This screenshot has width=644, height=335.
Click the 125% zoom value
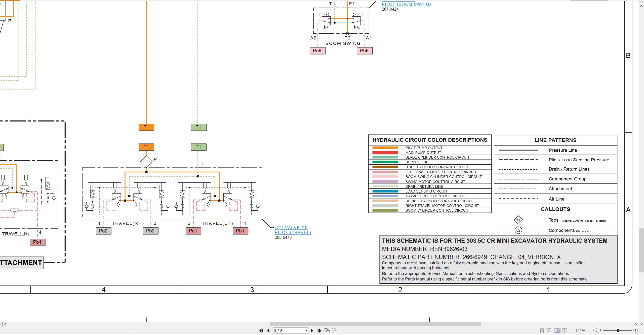click(x=580, y=331)
